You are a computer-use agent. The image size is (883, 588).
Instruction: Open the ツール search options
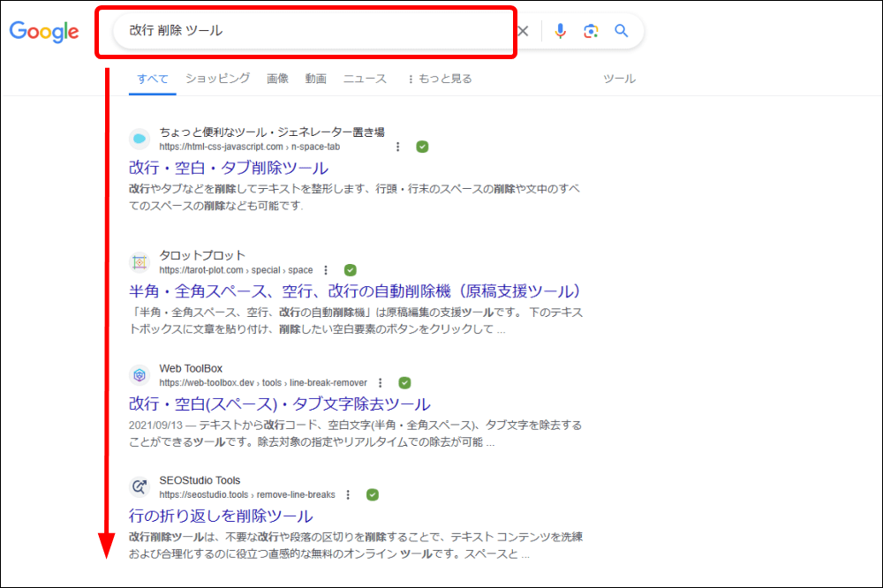coord(620,79)
